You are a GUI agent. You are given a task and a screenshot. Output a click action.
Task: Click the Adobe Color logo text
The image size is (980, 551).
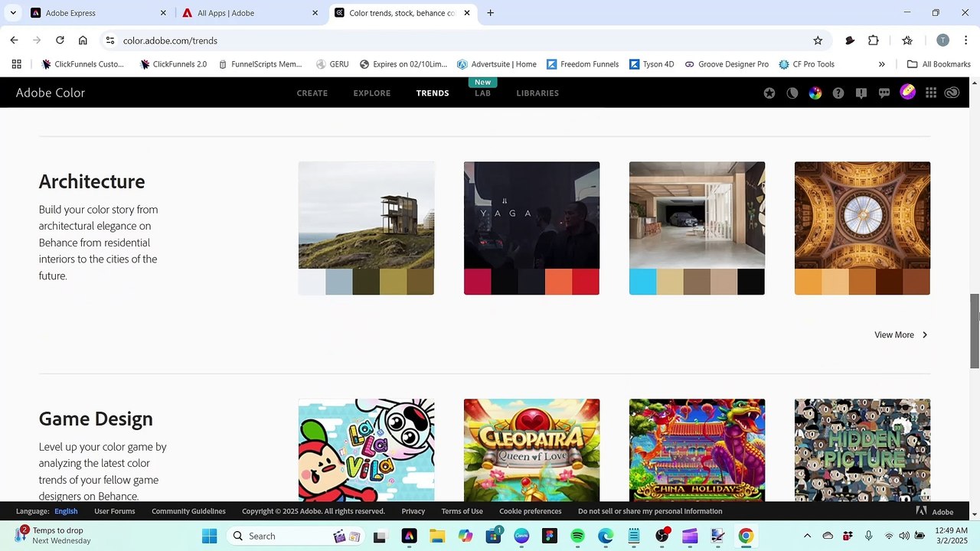51,93
